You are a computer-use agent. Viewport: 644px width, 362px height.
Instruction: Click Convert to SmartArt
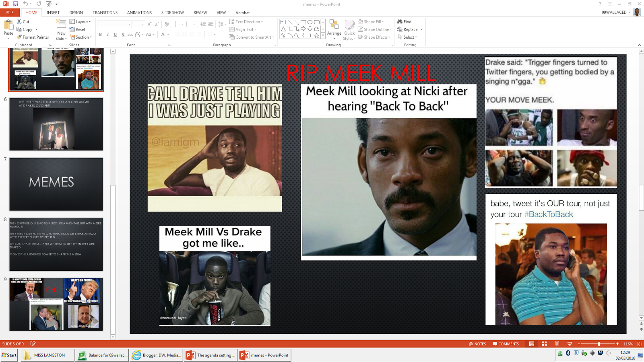[x=252, y=37]
